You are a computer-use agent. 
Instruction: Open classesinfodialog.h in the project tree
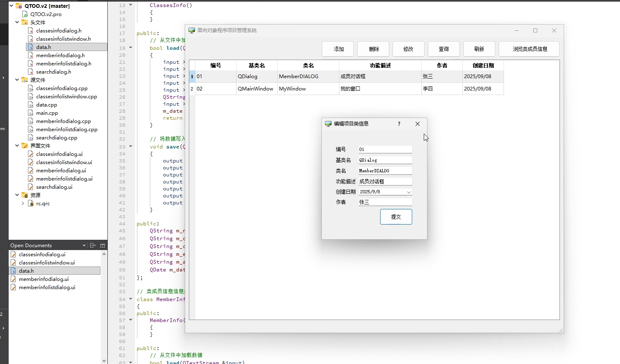point(58,30)
